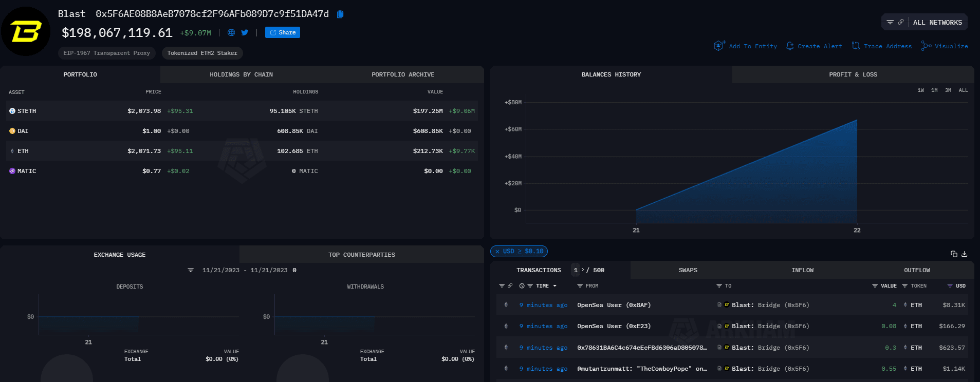Show the OUTFLOW tab

point(917,270)
